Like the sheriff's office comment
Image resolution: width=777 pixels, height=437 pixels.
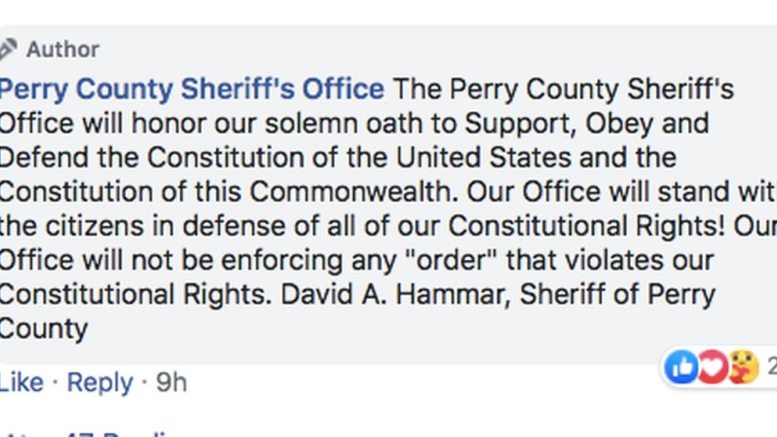point(21,382)
